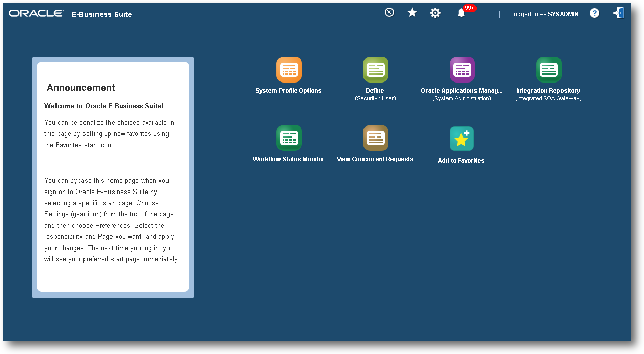Click the Integration Repository label
The height and width of the screenshot is (354, 644).
pos(548,91)
